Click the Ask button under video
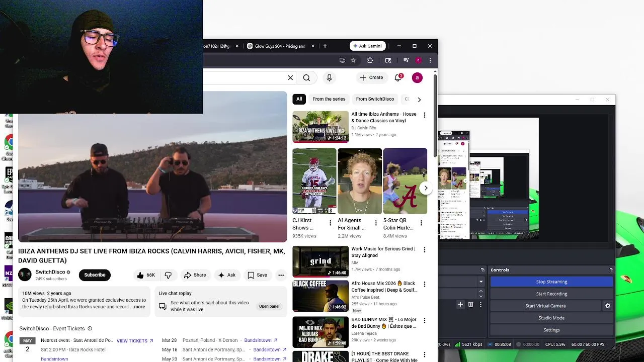 226,275
